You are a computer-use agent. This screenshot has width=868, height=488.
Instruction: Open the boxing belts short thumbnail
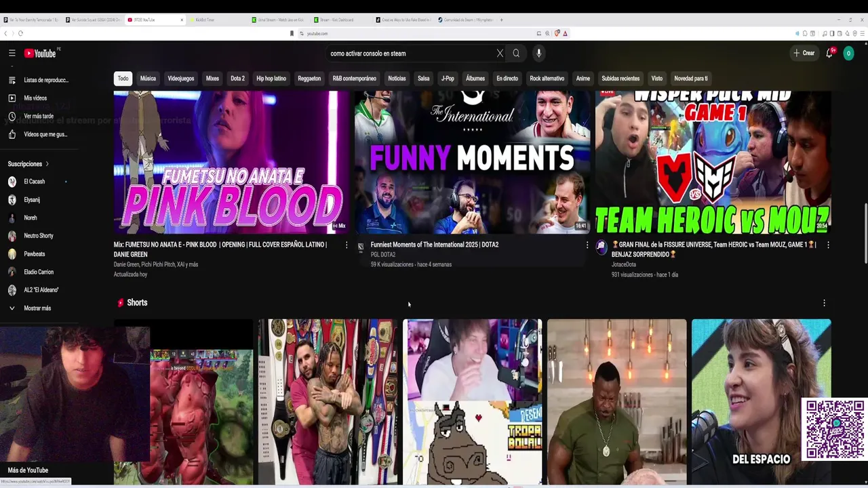coord(328,402)
